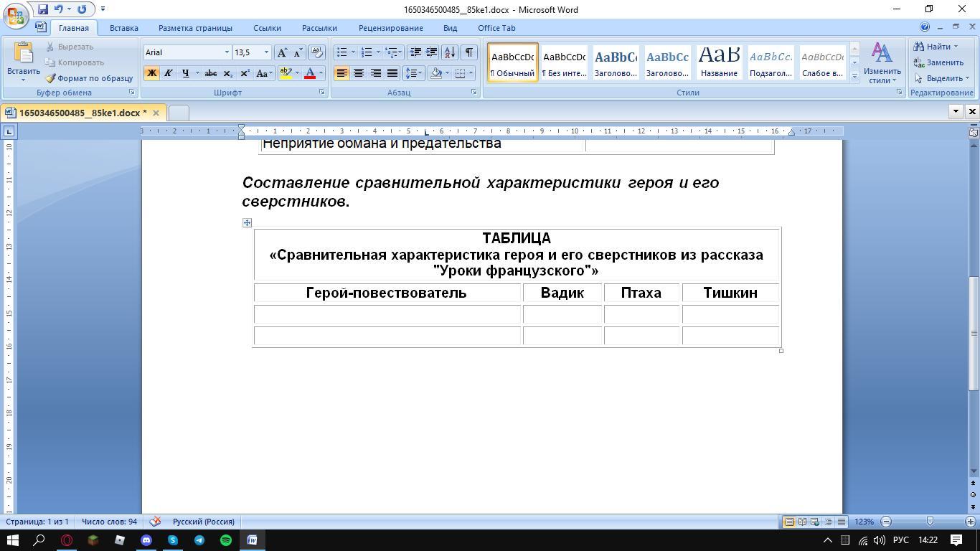
Task: Toggle bold (Ж) formatting
Action: click(151, 73)
